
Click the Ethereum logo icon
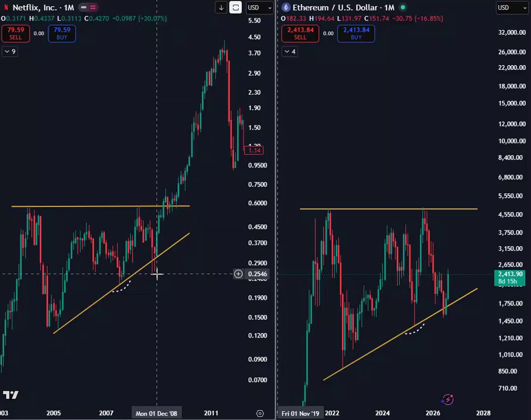286,7
